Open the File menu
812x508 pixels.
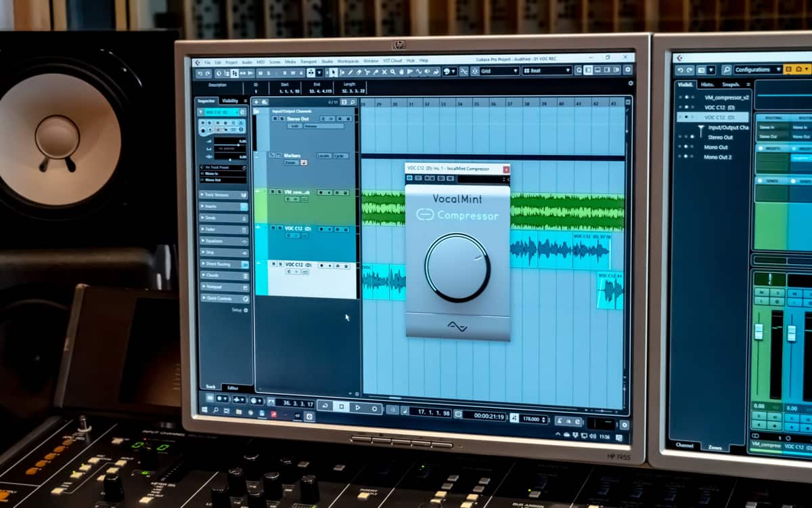[x=207, y=62]
